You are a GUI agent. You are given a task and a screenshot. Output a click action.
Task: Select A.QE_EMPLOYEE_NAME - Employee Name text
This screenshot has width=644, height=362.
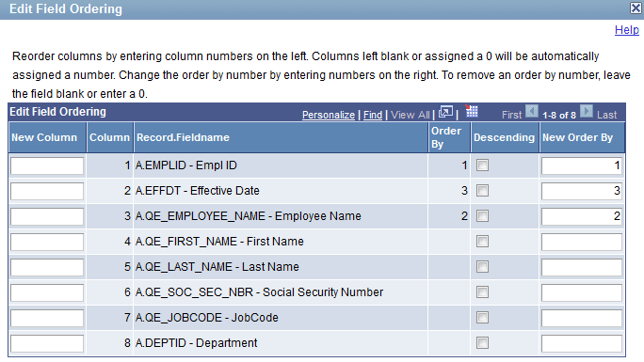tap(248, 216)
